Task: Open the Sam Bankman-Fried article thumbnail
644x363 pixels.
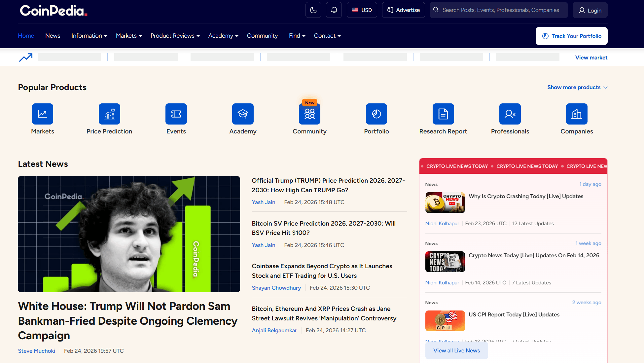Action: click(x=129, y=234)
